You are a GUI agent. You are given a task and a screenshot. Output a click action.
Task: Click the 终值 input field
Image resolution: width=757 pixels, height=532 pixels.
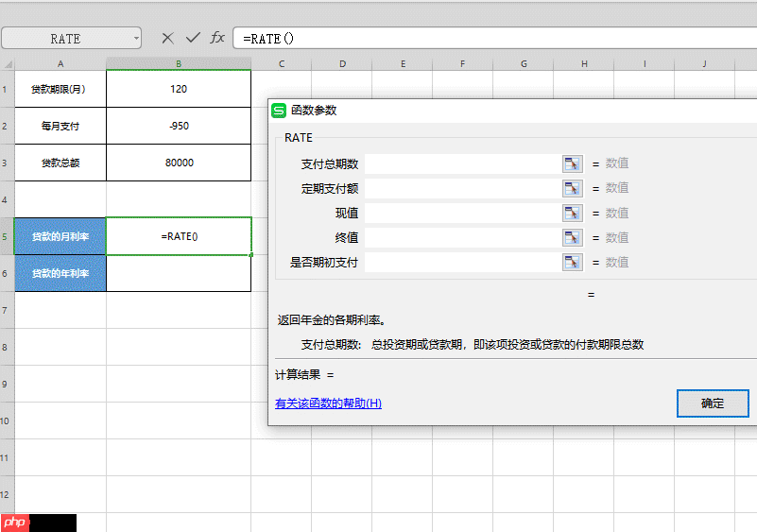[462, 237]
